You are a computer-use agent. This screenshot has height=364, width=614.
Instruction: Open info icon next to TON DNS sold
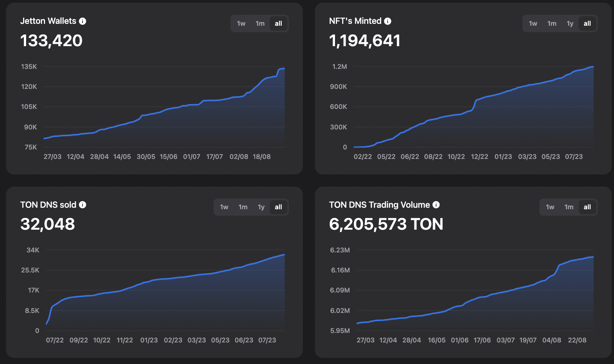point(83,205)
